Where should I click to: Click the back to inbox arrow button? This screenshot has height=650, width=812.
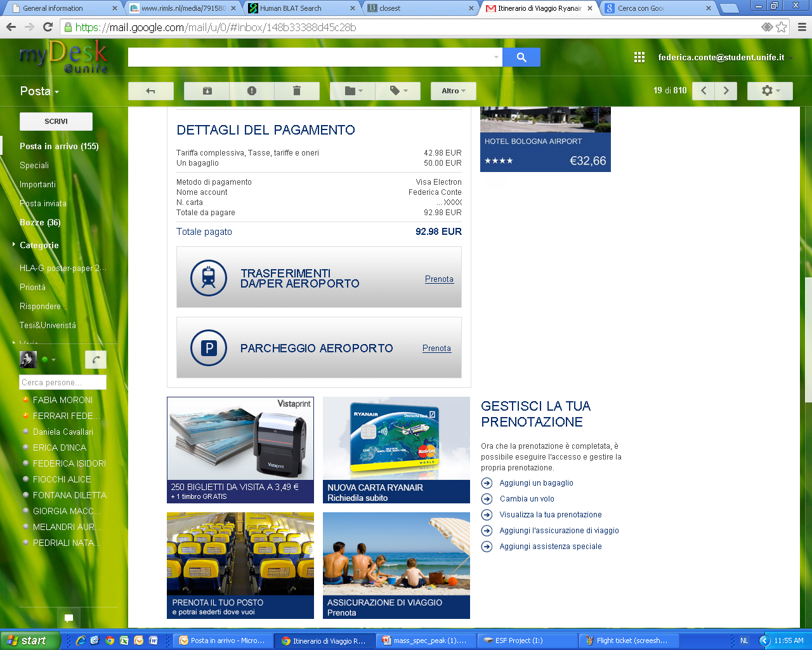pyautogui.click(x=151, y=91)
